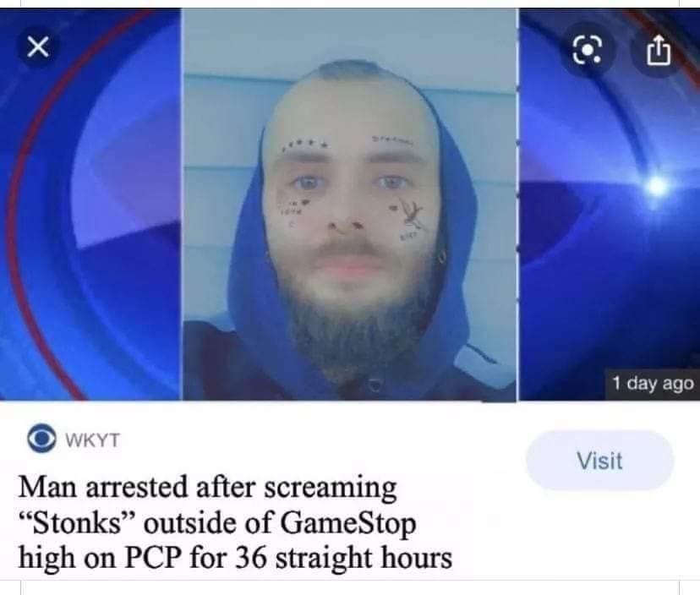Click the CBS eye logo
The width and height of the screenshot is (700, 595).
[x=41, y=439]
